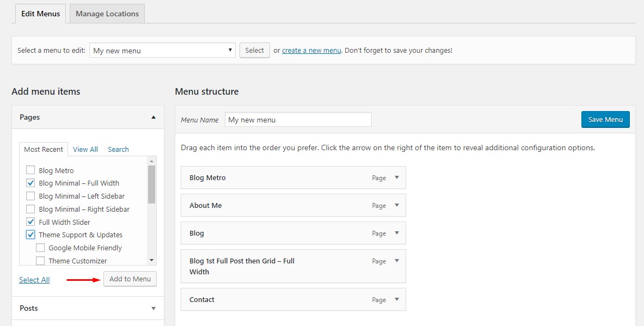This screenshot has width=644, height=326.
Task: Click the Menu Name text field
Action: (298, 120)
